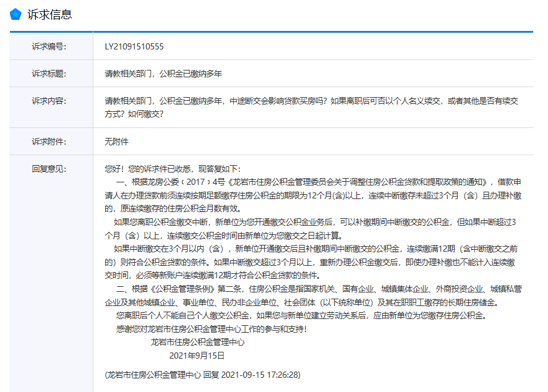Click the request number LY21091510555
Screen dimensions: 548x392
click(134, 46)
